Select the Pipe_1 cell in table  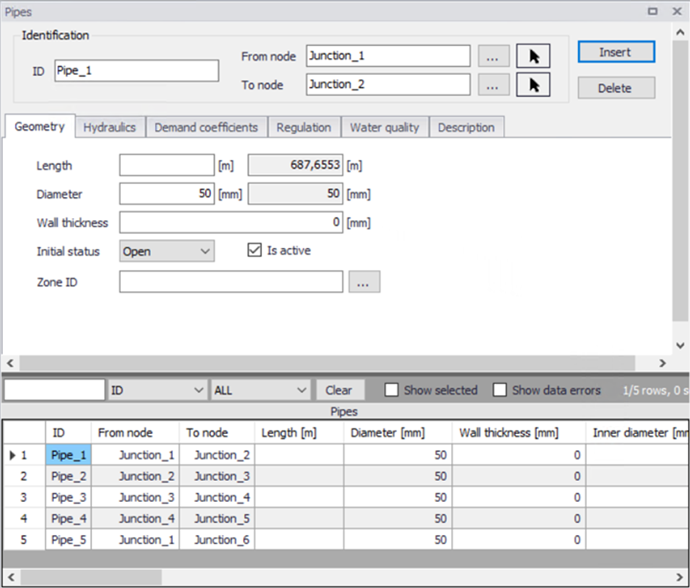69,455
